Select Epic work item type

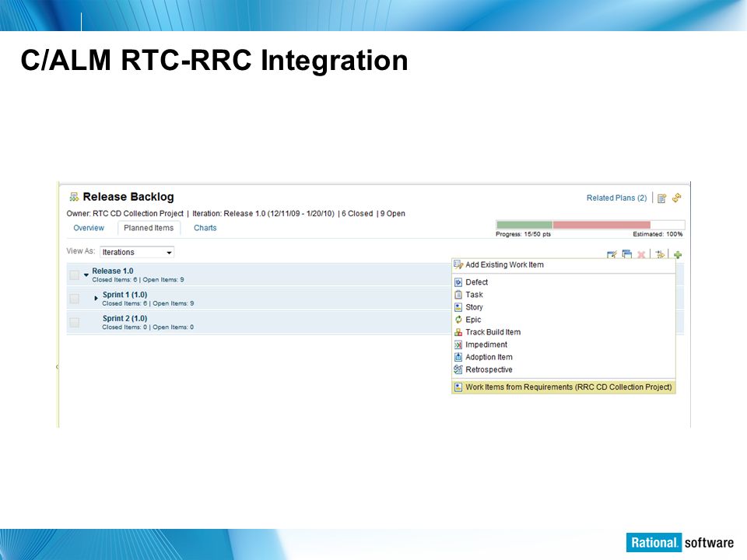point(563,320)
